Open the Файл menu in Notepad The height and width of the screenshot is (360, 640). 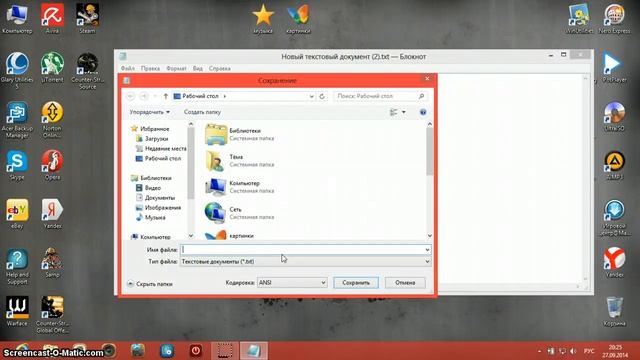pyautogui.click(x=128, y=69)
